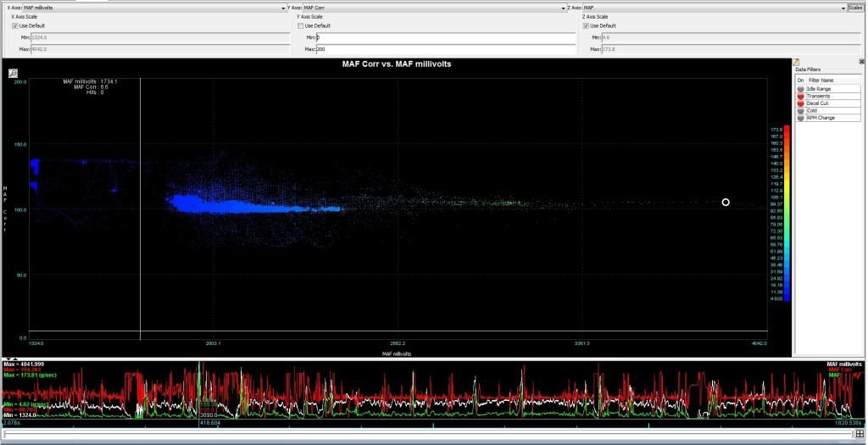The width and height of the screenshot is (868, 445).
Task: Activate the RPM Change filter indicator
Action: 800,118
